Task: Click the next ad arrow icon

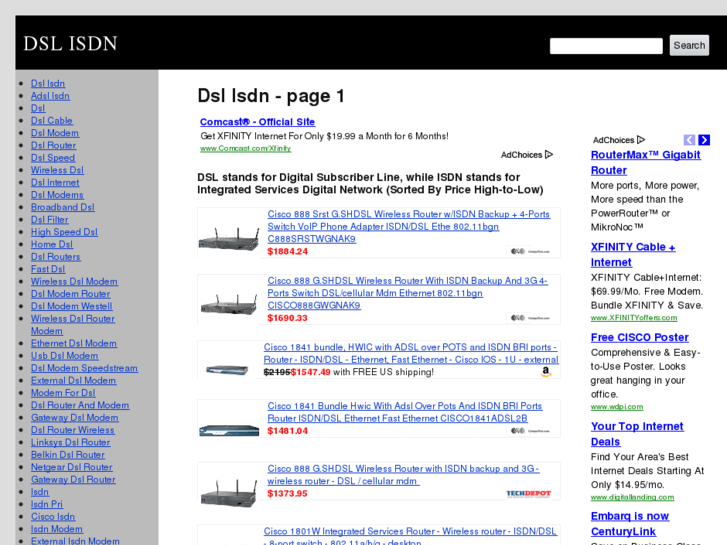Action: pyautogui.click(x=704, y=140)
